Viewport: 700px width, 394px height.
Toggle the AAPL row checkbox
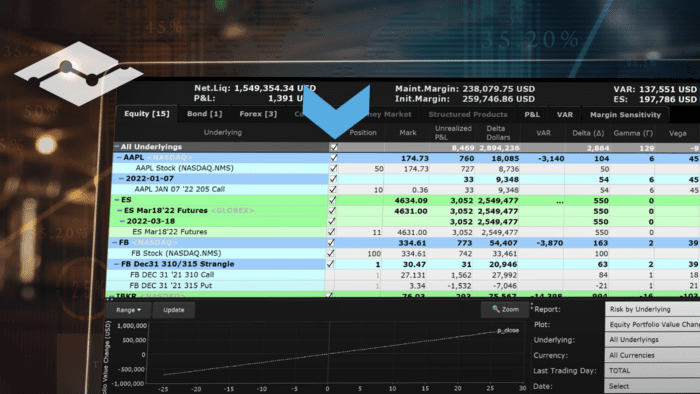pyautogui.click(x=333, y=158)
